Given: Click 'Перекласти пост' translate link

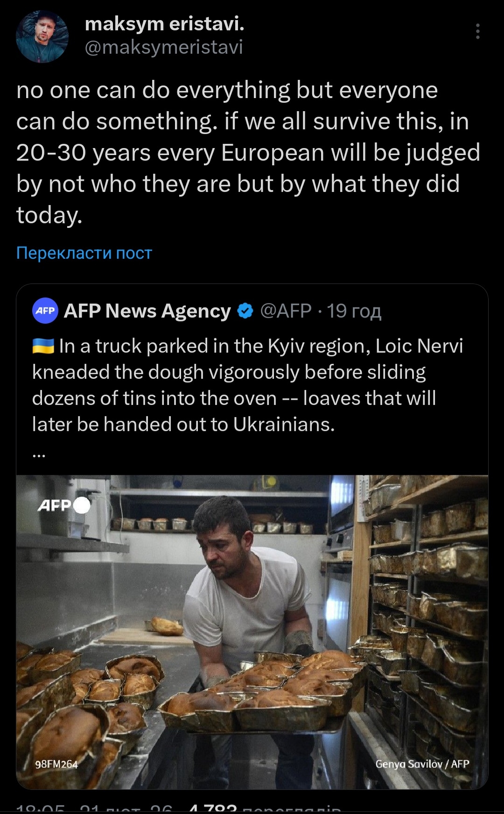Looking at the screenshot, I should click(84, 253).
